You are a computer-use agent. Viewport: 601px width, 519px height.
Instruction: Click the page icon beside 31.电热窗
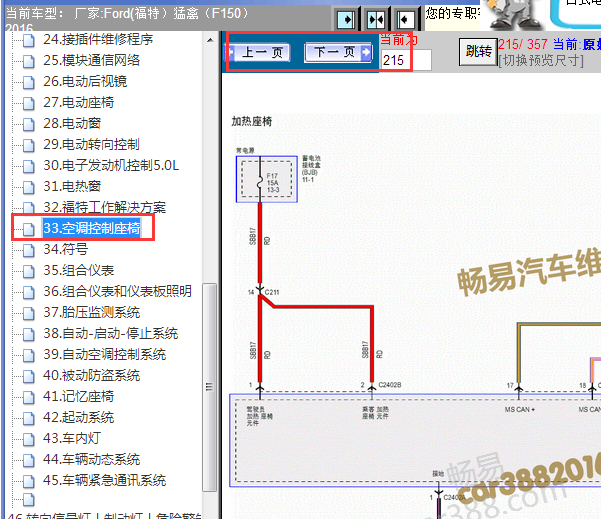pyautogui.click(x=28, y=187)
